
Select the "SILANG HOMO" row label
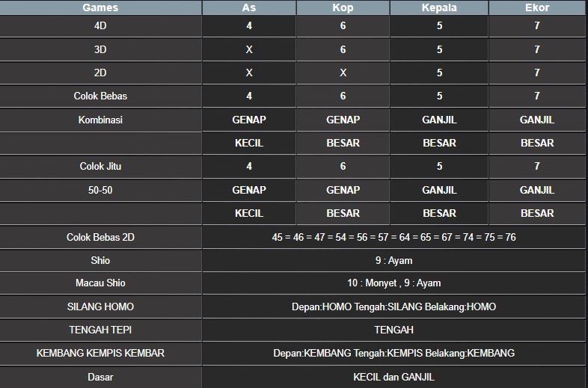pos(100,307)
